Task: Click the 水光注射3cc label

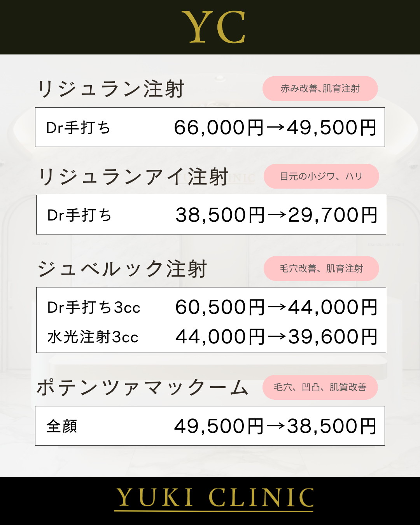Action: tap(93, 337)
